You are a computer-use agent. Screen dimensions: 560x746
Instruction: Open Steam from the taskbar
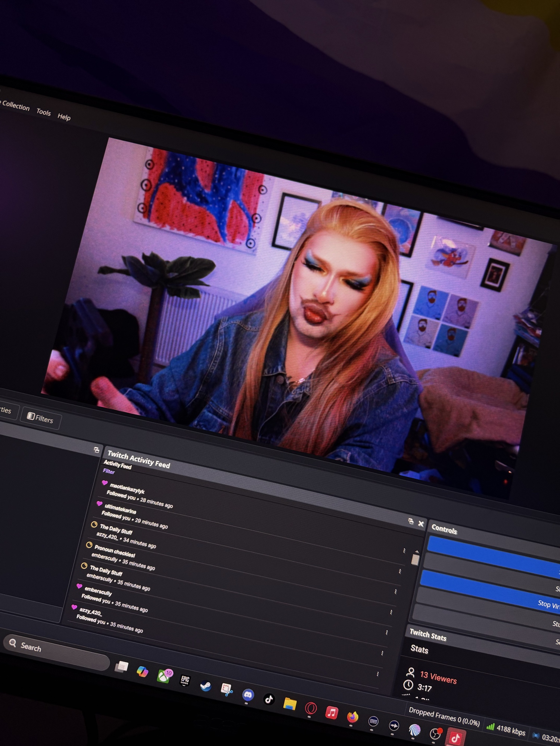click(205, 686)
